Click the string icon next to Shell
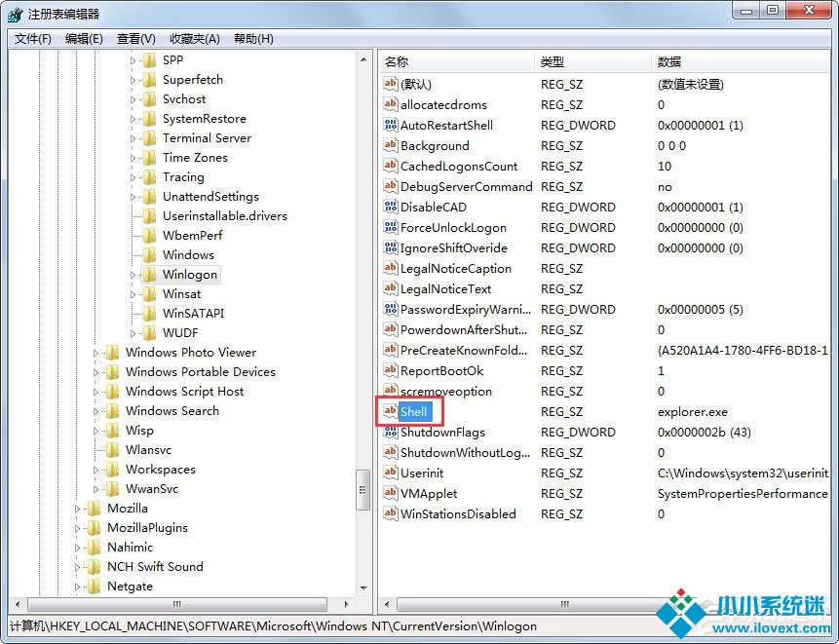The width and height of the screenshot is (839, 644). pyautogui.click(x=391, y=411)
